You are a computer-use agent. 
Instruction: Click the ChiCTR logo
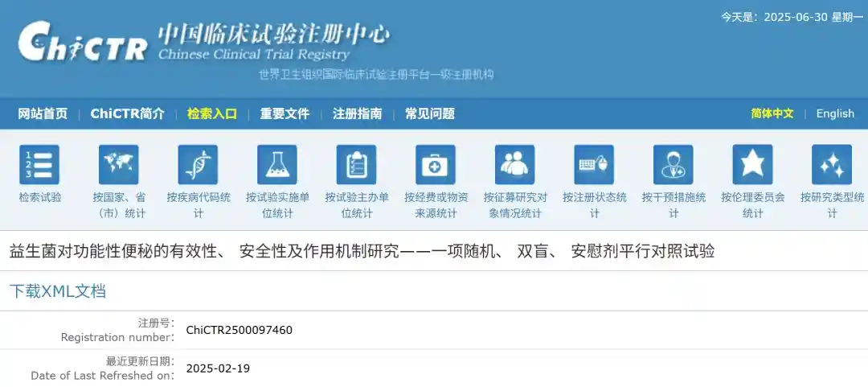point(83,42)
